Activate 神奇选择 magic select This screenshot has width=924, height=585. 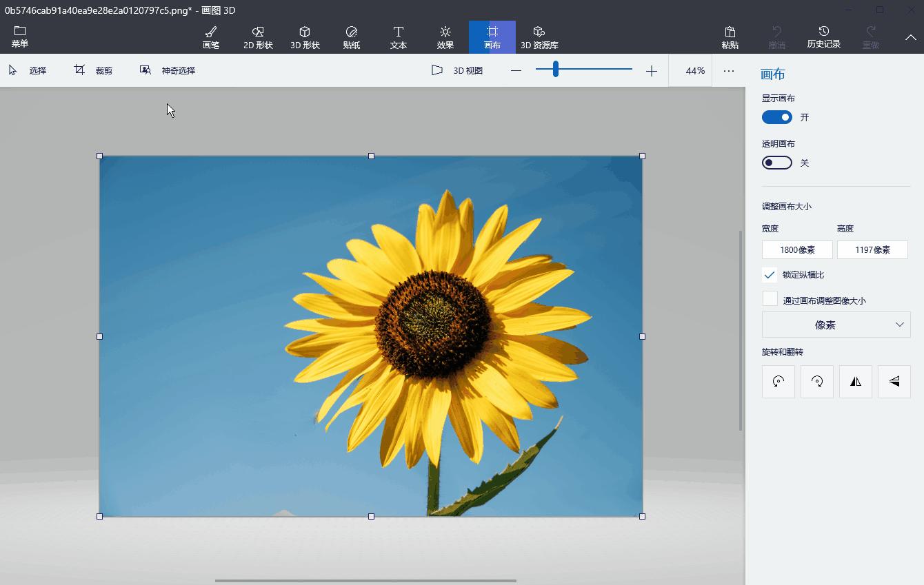tap(168, 70)
